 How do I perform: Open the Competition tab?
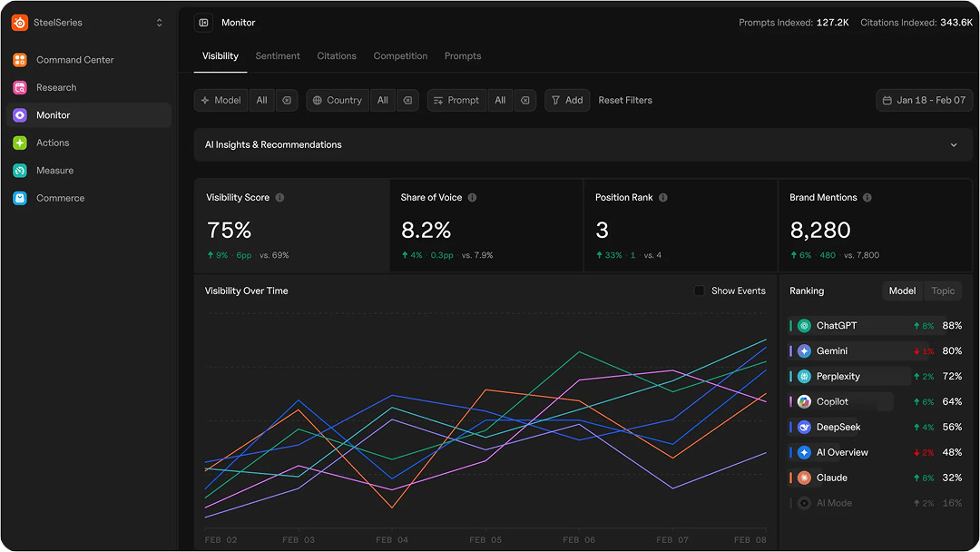click(400, 56)
